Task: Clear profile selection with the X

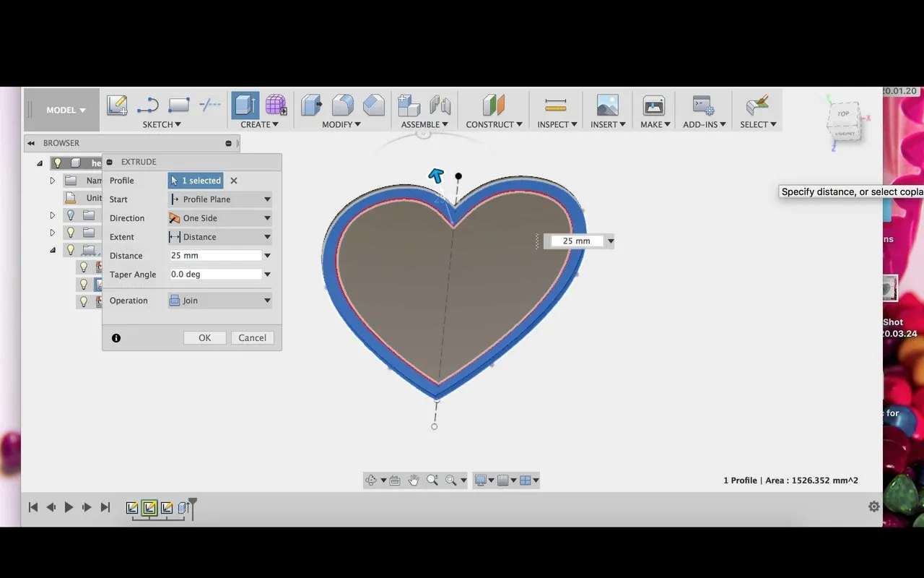Action: (234, 181)
